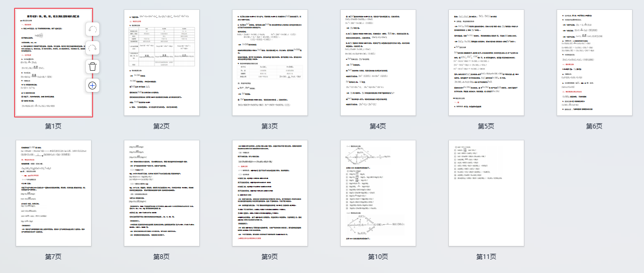Click the '第2页' page label
This screenshot has height=273, width=644.
pos(161,126)
